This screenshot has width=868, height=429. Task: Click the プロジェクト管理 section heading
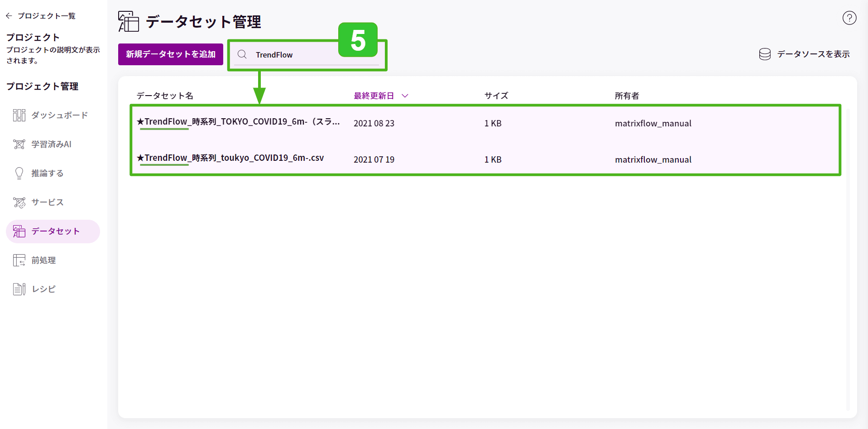[43, 86]
